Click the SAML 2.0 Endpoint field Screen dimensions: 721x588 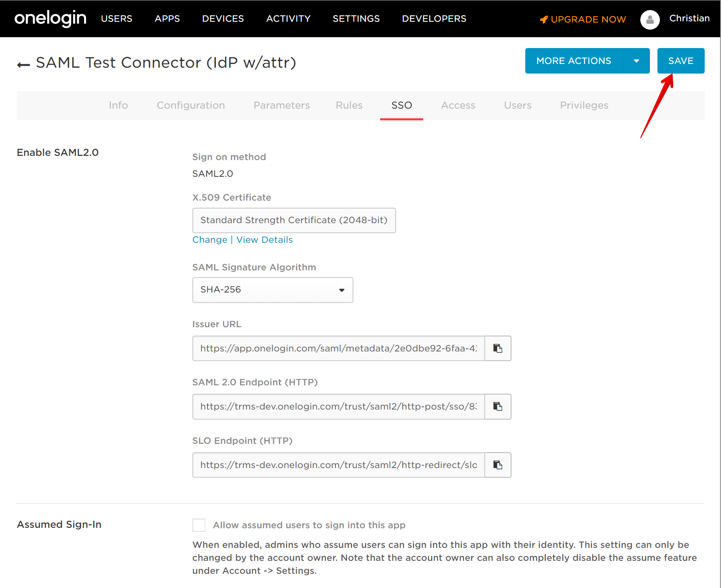coord(338,406)
